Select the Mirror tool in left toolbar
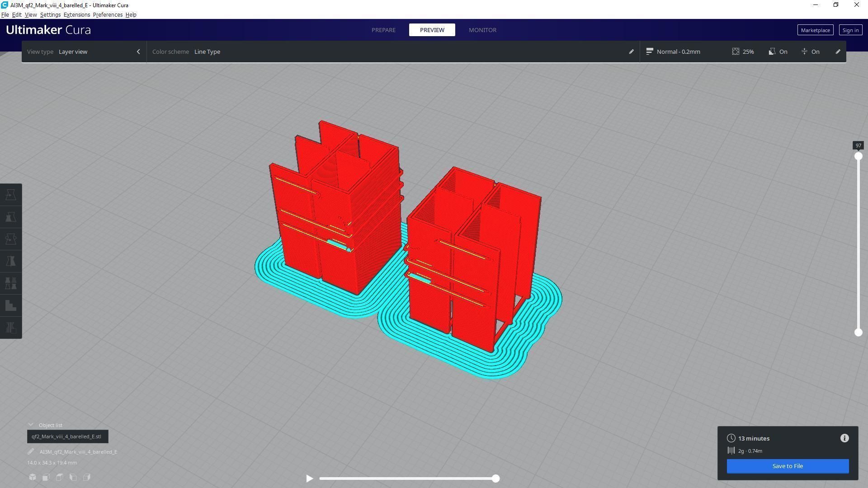 [11, 261]
